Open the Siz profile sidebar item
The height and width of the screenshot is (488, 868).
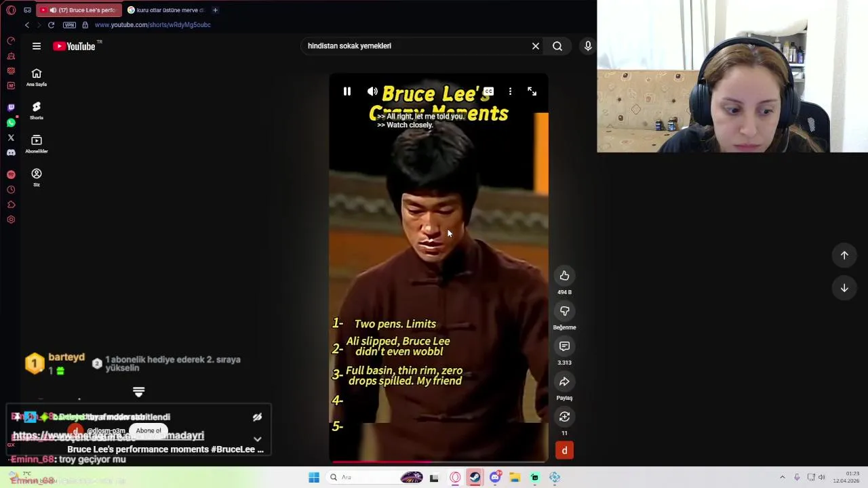coord(37,177)
